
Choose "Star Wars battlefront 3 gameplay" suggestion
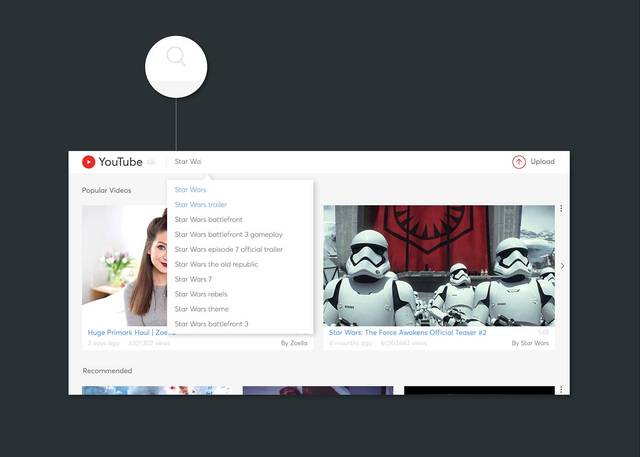229,235
